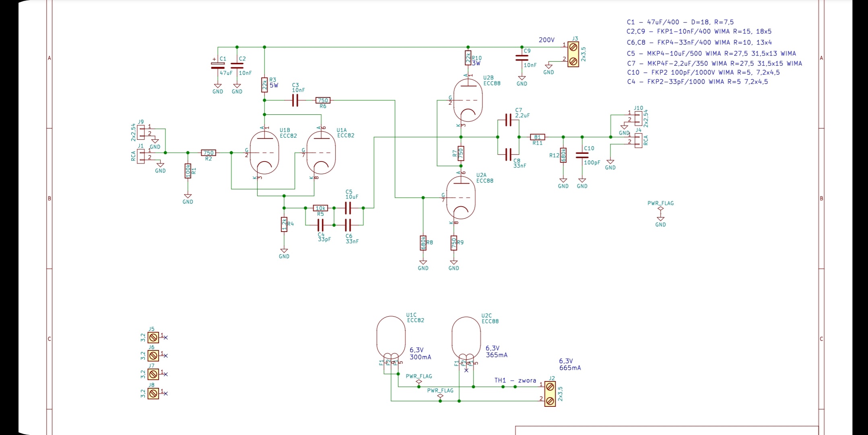This screenshot has height=435, width=868.
Task: Click the 'C2,C9 – FKP1-10nF/400' note line
Action: (x=699, y=31)
